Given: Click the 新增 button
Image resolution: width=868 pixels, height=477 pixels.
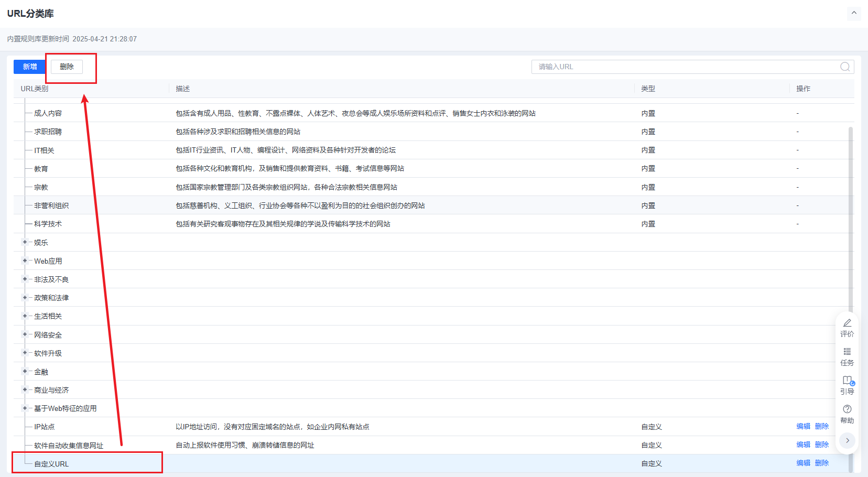Looking at the screenshot, I should [30, 67].
